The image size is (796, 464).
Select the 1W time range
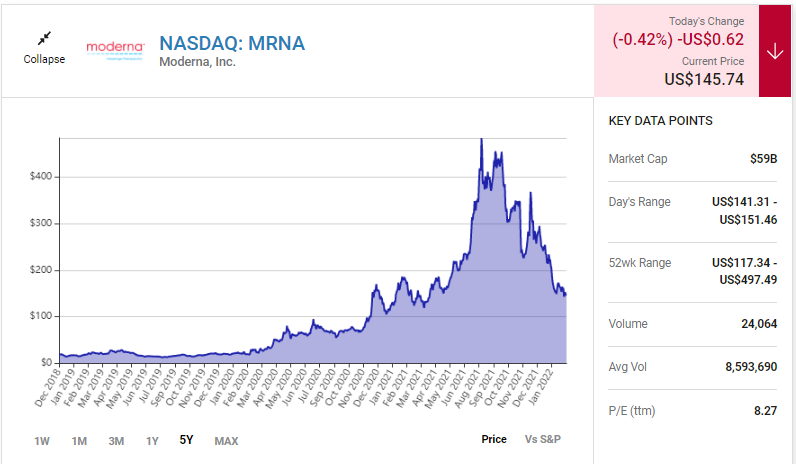tap(42, 441)
